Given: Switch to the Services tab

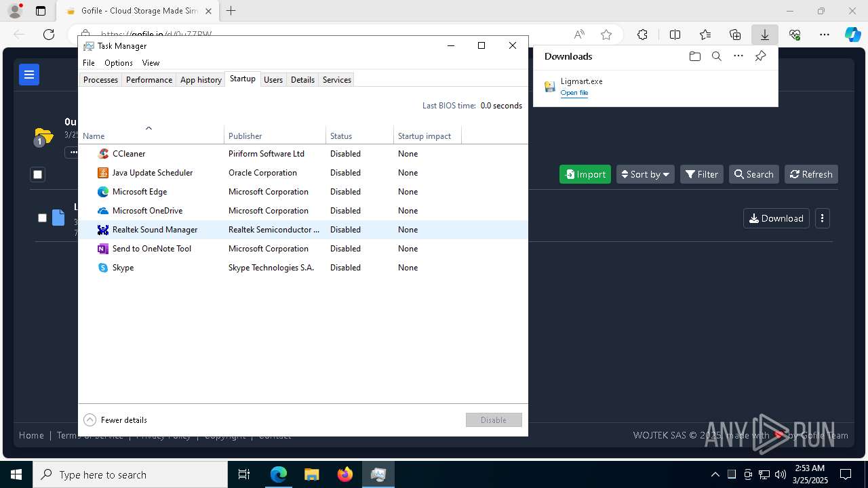Looking at the screenshot, I should [337, 80].
